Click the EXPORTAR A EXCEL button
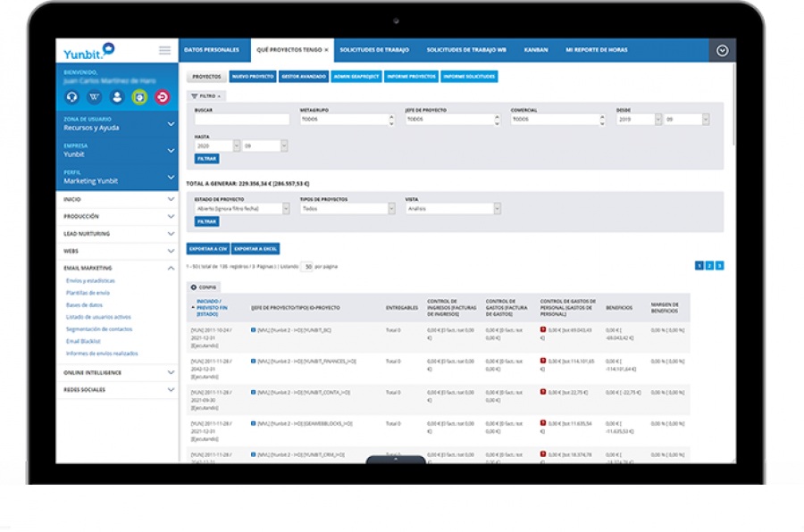Viewport: 804px width, 532px height. [256, 249]
